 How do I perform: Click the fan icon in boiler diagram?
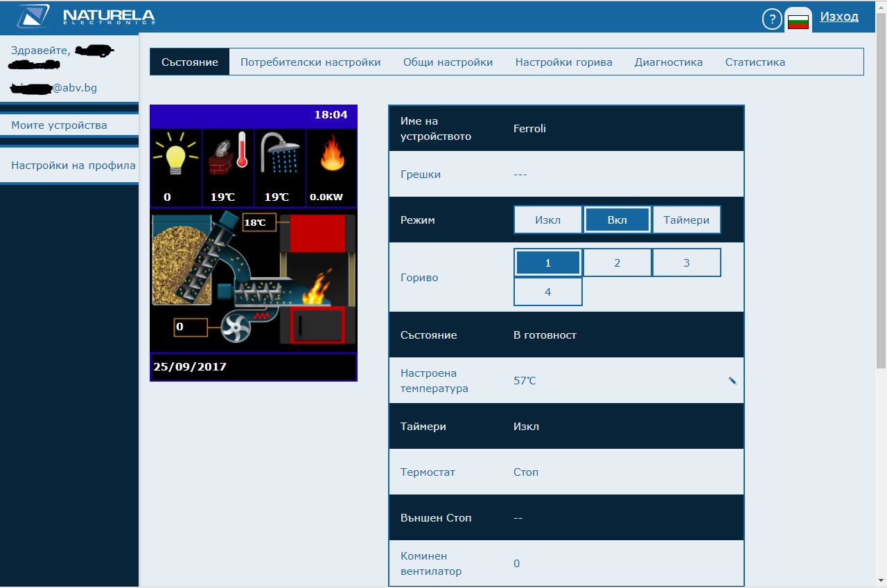(x=235, y=328)
